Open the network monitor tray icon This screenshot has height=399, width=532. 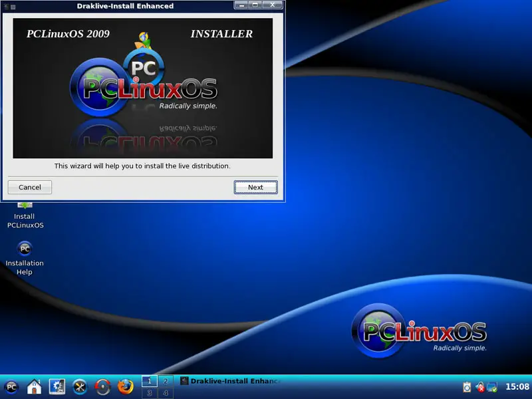(492, 387)
